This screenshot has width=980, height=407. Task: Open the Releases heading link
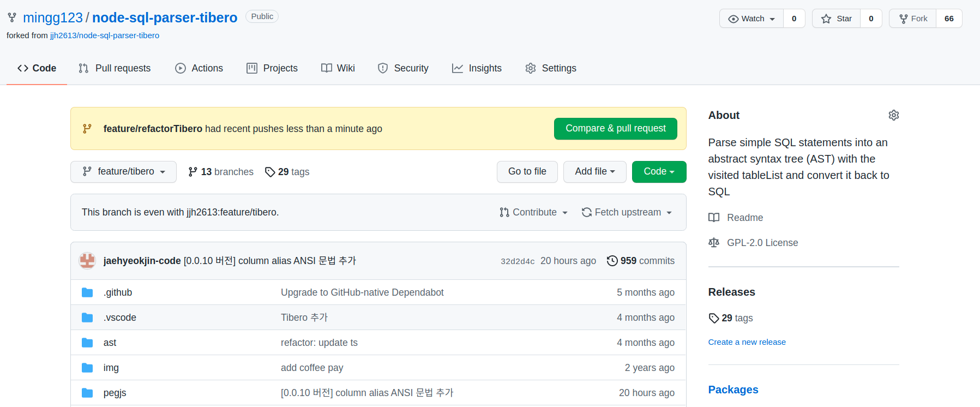(x=731, y=292)
